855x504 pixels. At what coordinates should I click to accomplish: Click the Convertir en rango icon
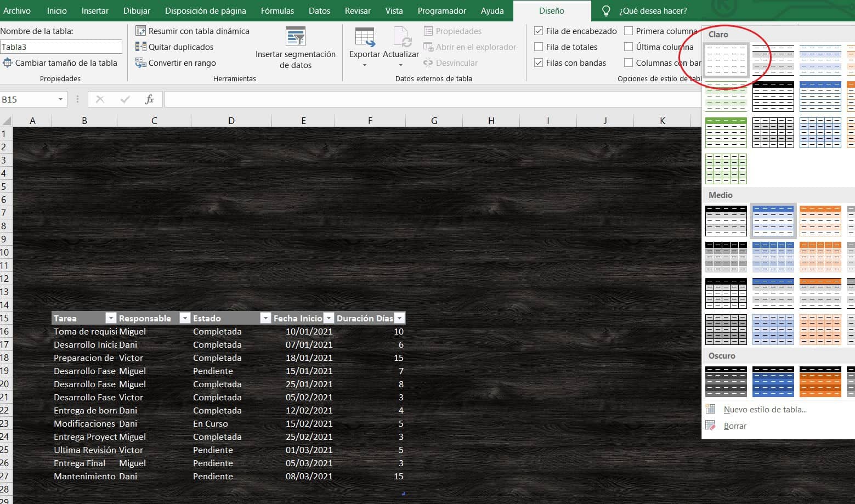[x=140, y=63]
